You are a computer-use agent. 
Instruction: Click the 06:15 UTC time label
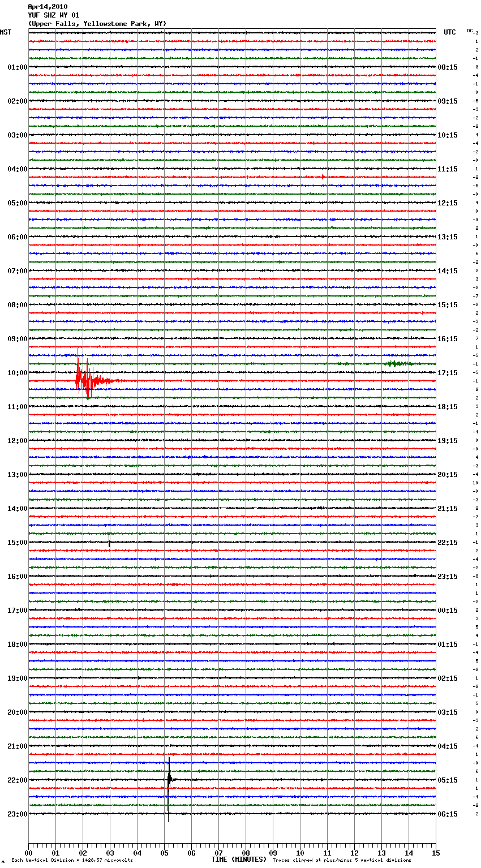point(448,814)
